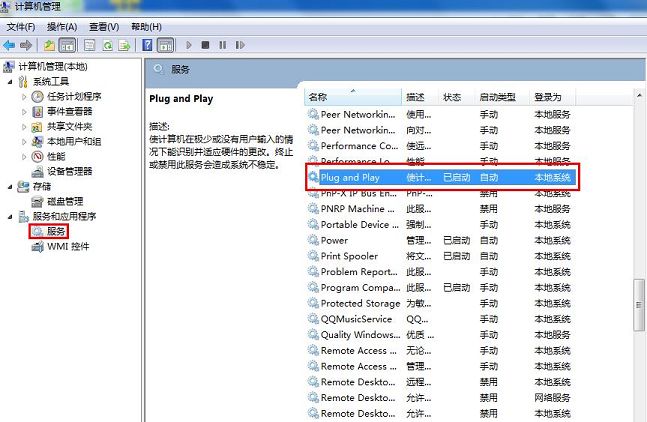The width and height of the screenshot is (647, 422).
Task: Sort services by the 启动类型 column header
Action: point(498,97)
